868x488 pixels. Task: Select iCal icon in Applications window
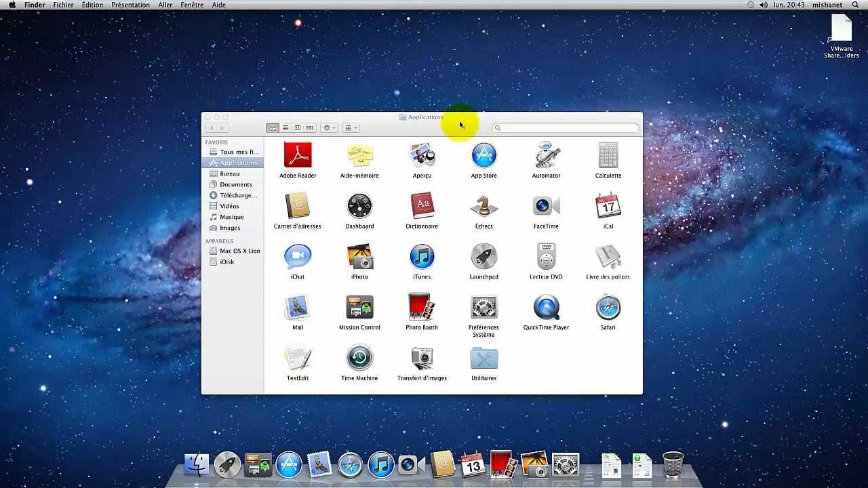pos(608,206)
